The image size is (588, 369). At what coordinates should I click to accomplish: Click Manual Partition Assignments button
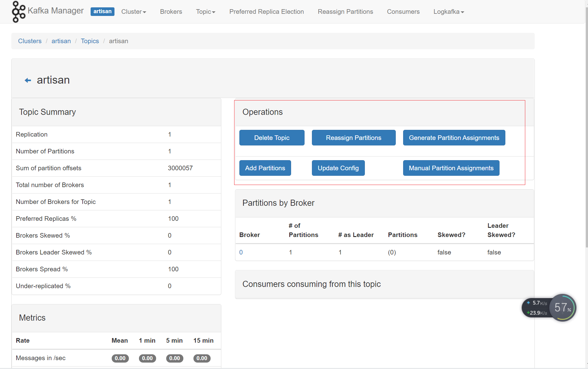click(x=451, y=168)
